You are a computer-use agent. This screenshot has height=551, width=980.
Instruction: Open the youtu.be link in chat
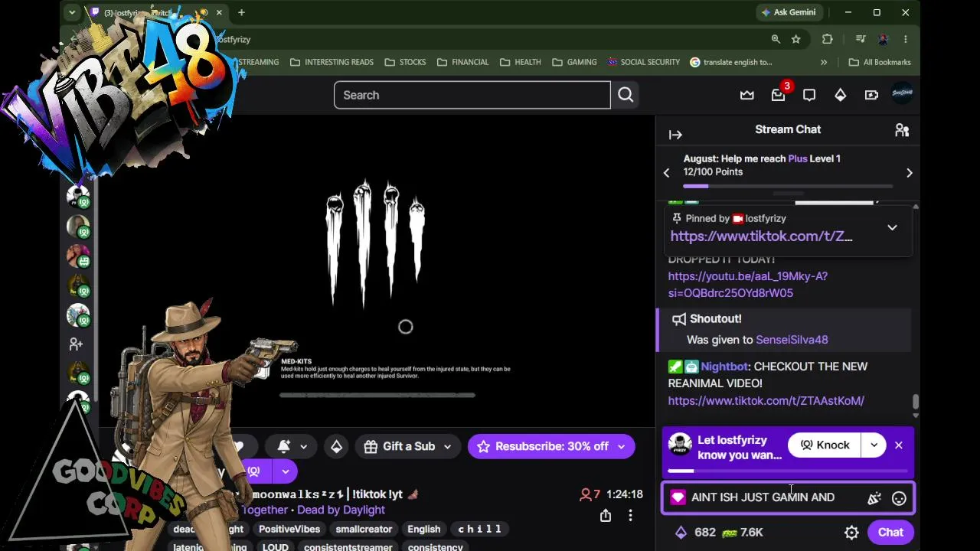(x=747, y=285)
